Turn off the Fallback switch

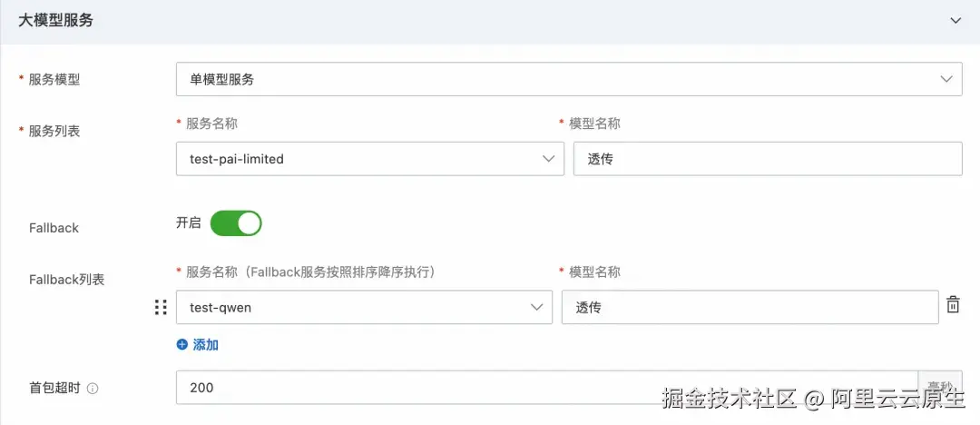tap(236, 223)
